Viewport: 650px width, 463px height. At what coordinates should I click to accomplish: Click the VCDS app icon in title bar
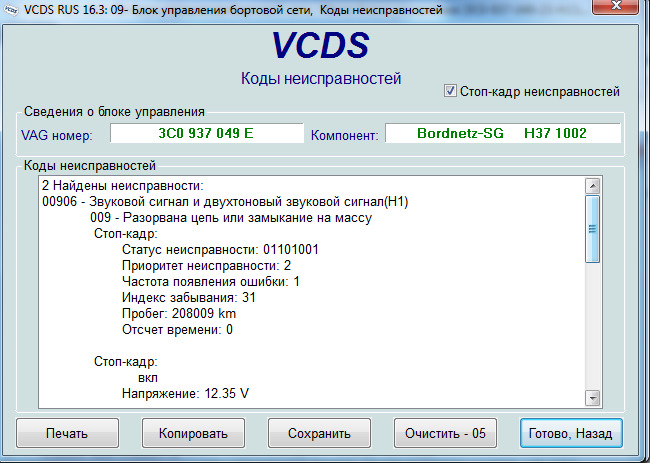tap(11, 10)
